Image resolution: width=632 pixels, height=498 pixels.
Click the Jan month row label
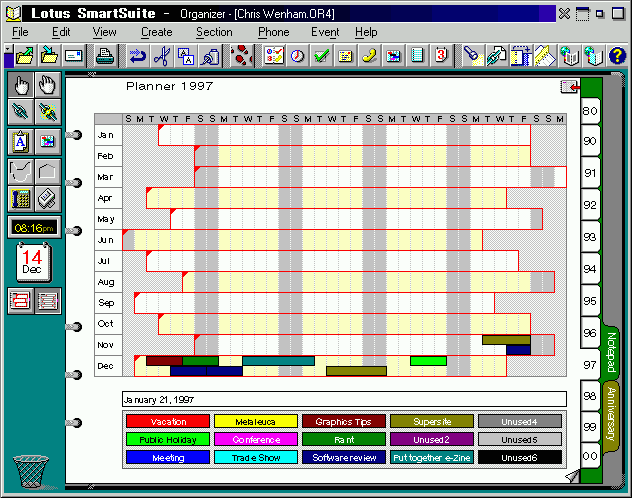click(x=108, y=135)
